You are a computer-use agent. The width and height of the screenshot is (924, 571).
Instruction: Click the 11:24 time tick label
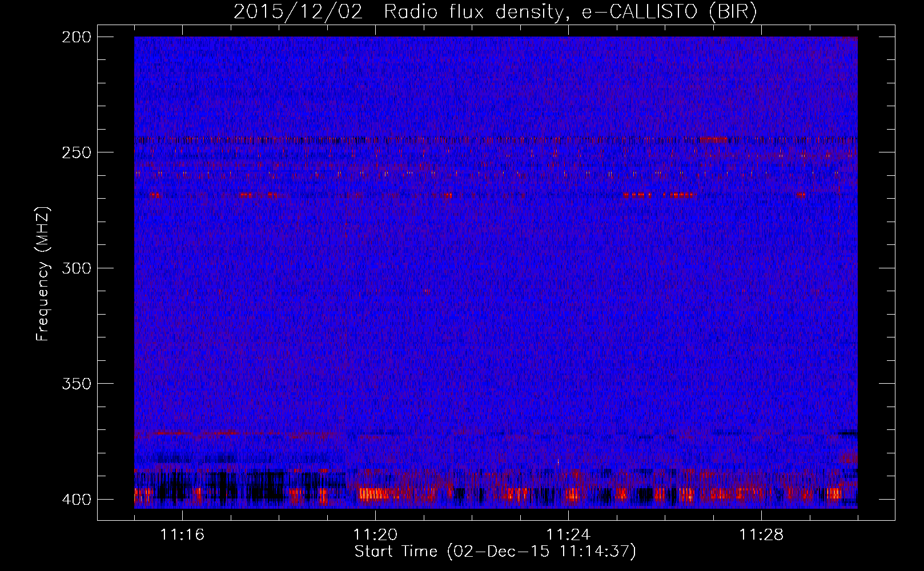click(x=568, y=535)
